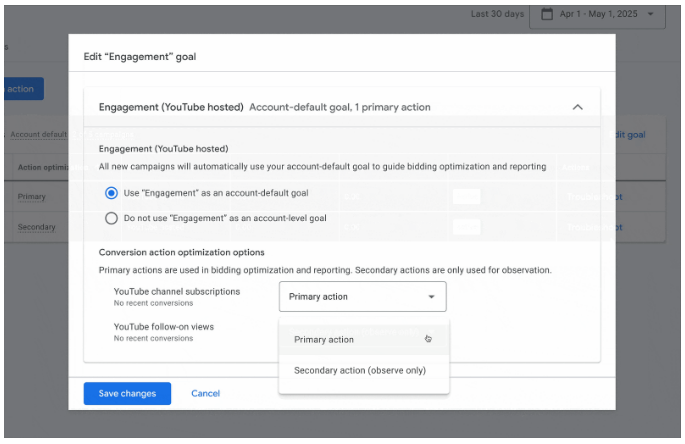This screenshot has width=685, height=444.
Task: Click the Save changes button
Action: [x=127, y=393]
